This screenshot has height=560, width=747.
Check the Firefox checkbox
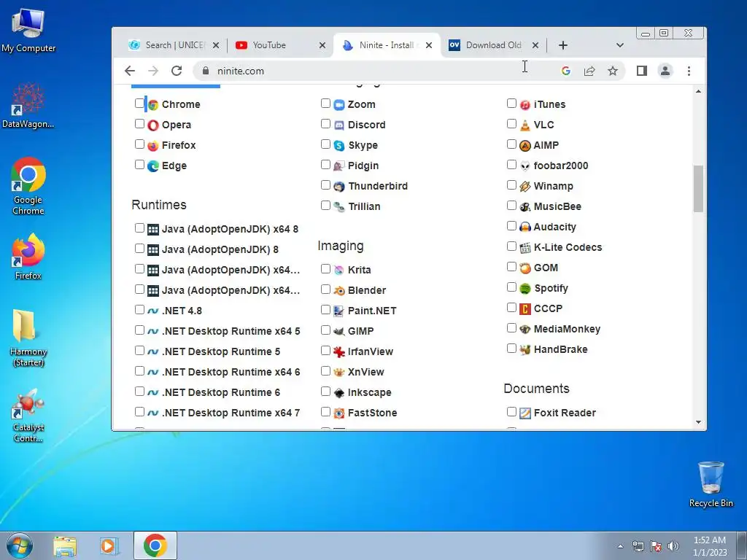pyautogui.click(x=139, y=144)
